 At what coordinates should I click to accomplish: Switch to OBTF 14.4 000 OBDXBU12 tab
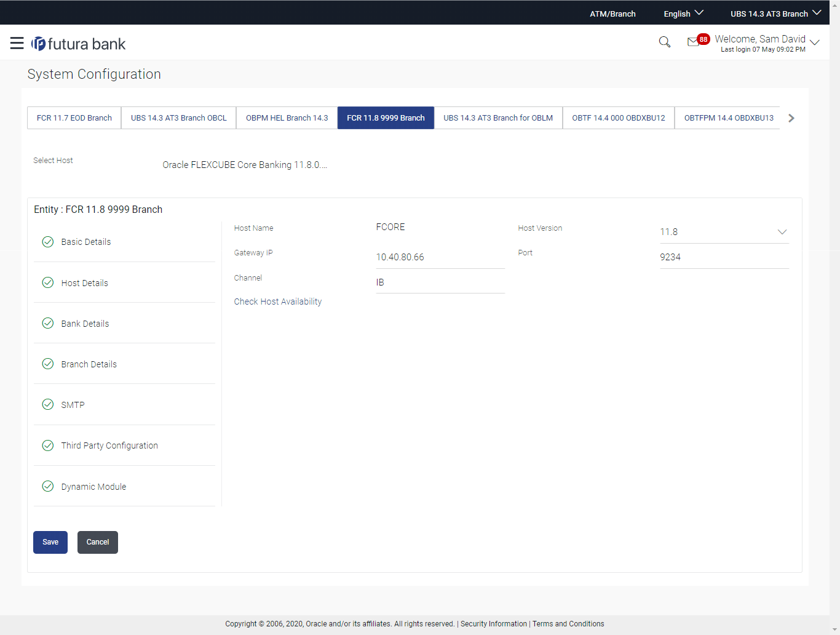(619, 118)
